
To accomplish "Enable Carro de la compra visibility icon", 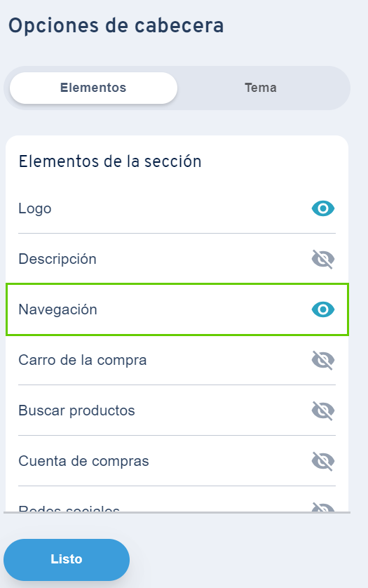I will 323,360.
